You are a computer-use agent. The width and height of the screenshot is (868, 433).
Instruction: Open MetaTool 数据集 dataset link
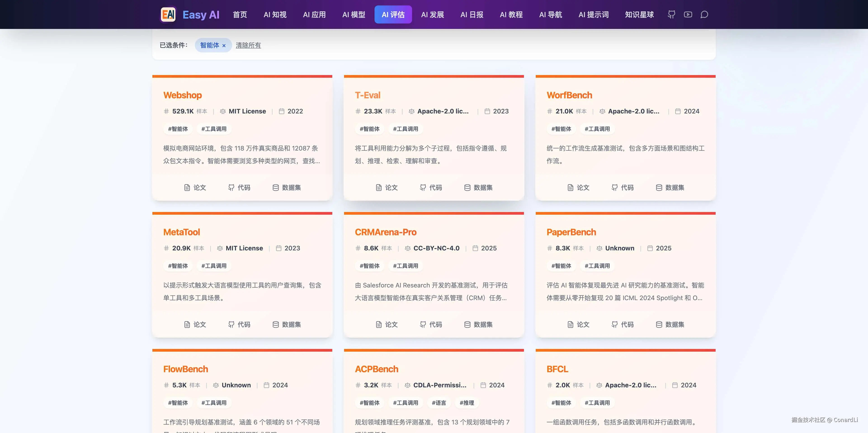pyautogui.click(x=286, y=324)
